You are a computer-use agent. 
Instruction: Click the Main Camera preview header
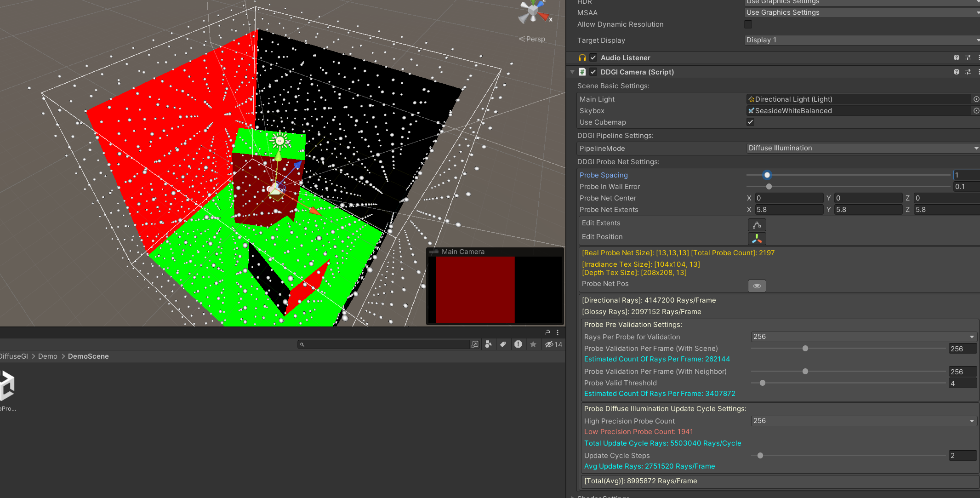(495, 252)
